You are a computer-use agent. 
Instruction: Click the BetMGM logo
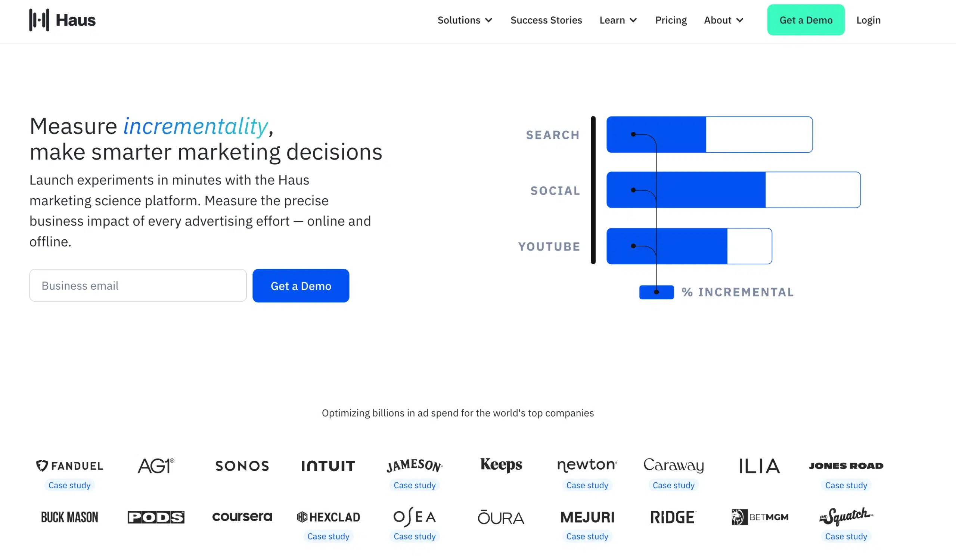760,517
